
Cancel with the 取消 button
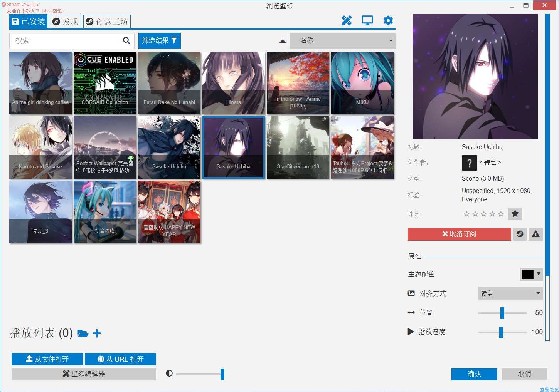click(x=524, y=374)
